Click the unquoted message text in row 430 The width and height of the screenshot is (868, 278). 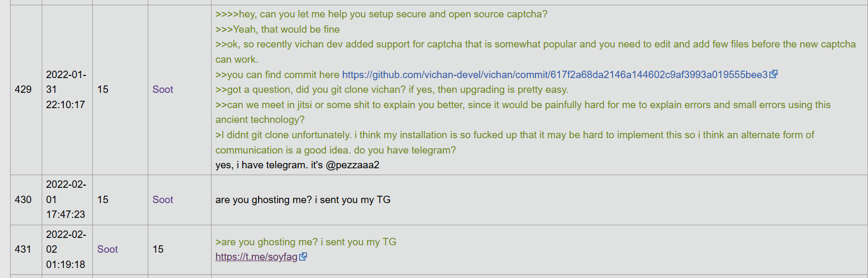coord(303,200)
